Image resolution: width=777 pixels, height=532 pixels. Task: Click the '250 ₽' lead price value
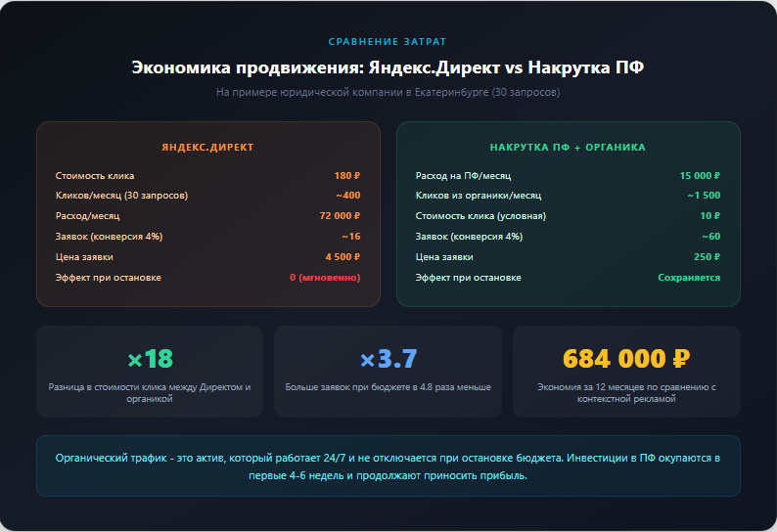(x=707, y=257)
